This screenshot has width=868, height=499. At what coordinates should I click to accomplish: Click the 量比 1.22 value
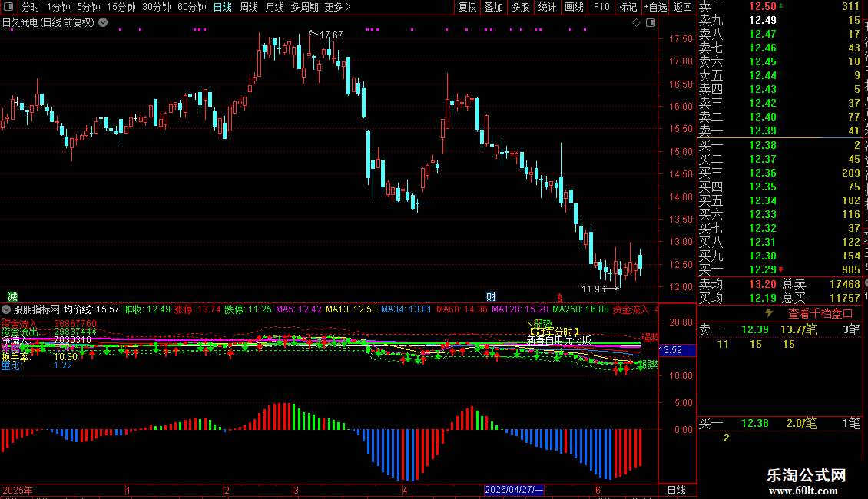pyautogui.click(x=62, y=365)
